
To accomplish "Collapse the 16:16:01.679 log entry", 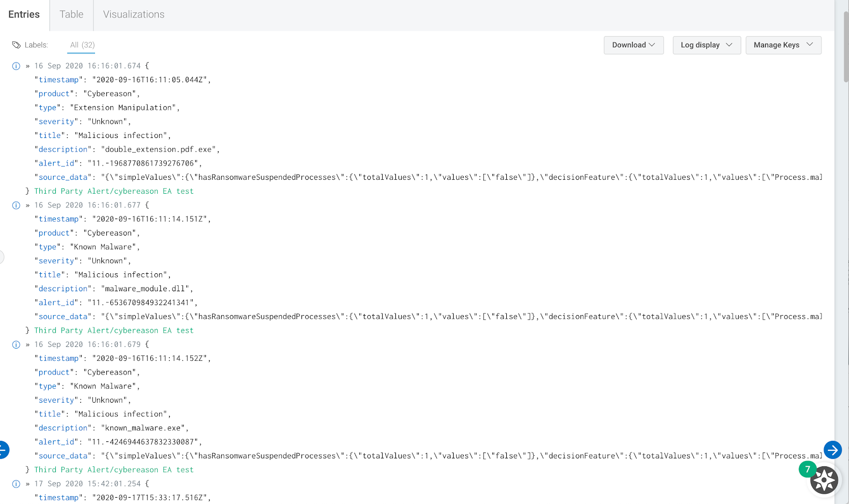I will click(x=28, y=345).
